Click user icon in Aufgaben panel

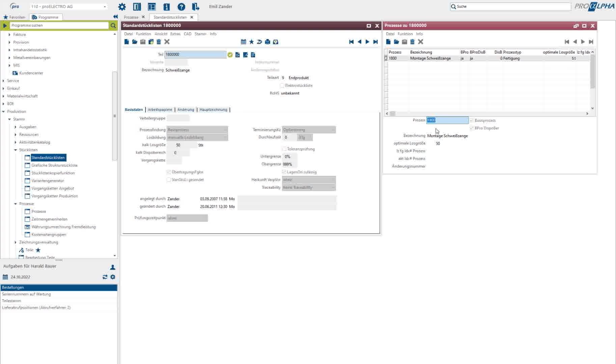point(113,267)
